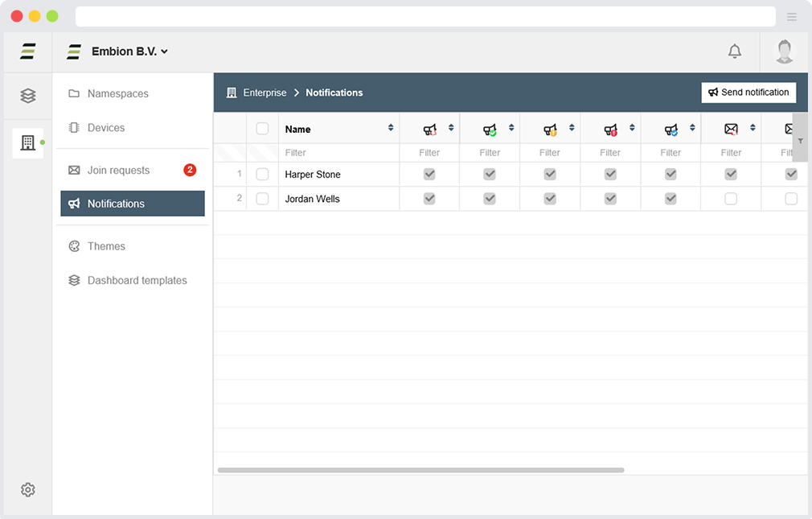The width and height of the screenshot is (812, 519).
Task: Click megaphone column icon with blue badge
Action: pyautogui.click(x=671, y=129)
